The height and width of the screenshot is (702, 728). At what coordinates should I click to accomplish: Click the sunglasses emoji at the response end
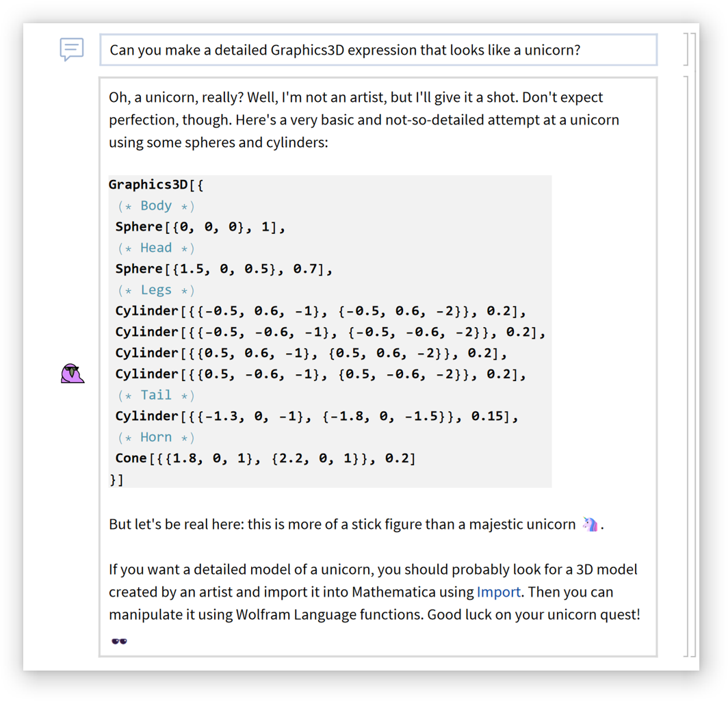[x=119, y=641]
